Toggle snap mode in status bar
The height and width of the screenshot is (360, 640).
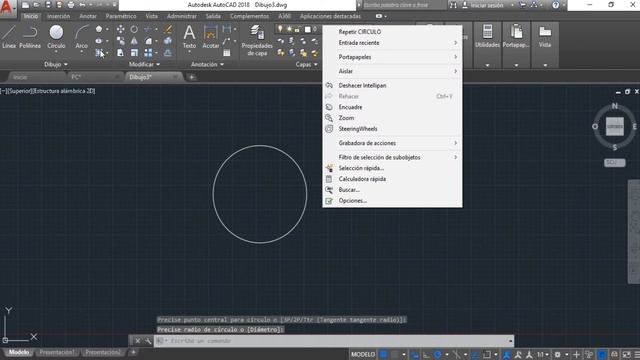click(394, 354)
